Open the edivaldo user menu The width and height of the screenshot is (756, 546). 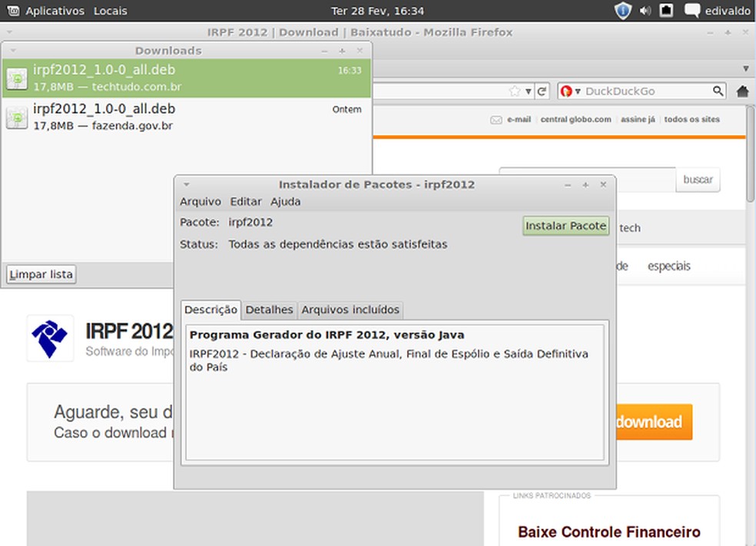click(727, 11)
